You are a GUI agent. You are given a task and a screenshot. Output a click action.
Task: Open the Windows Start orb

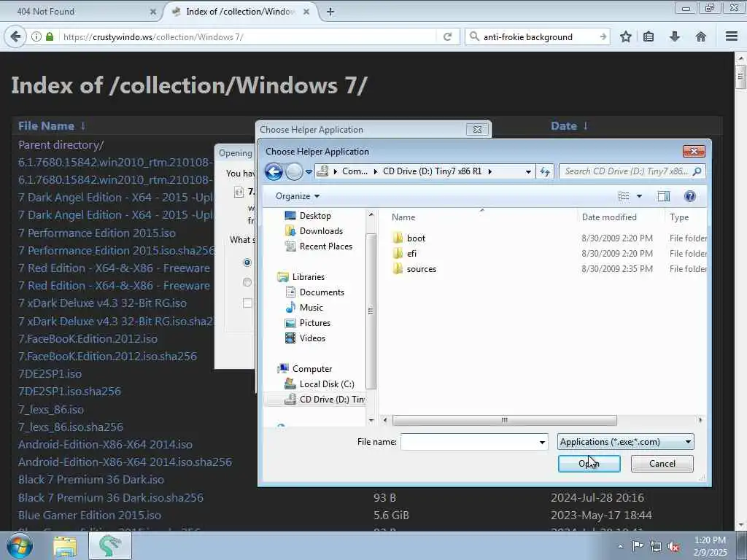pyautogui.click(x=20, y=545)
